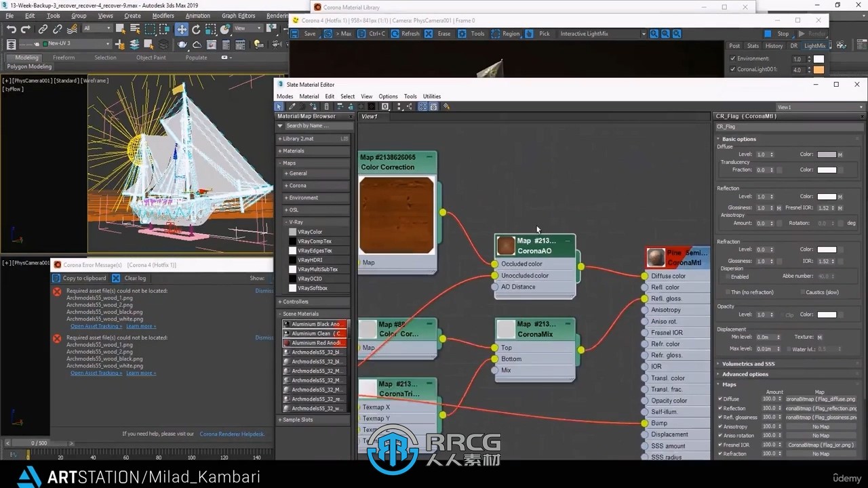Open Render Setup teapot icon
This screenshot has width=868, height=488.
pyautogui.click(x=182, y=44)
